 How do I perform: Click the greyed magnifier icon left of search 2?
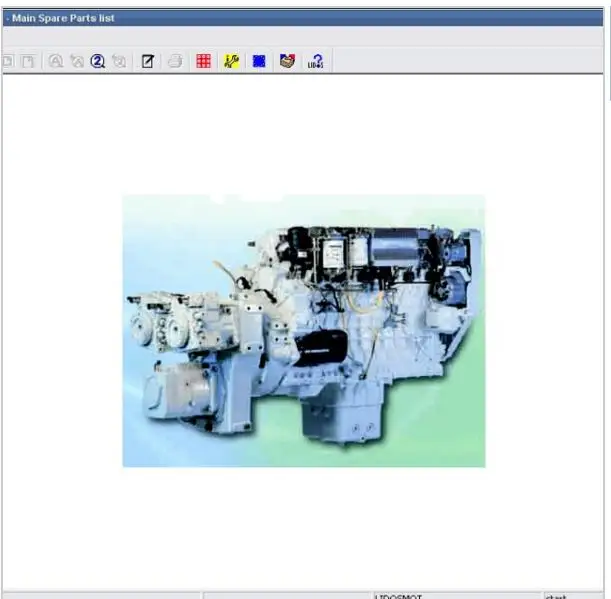tap(77, 61)
